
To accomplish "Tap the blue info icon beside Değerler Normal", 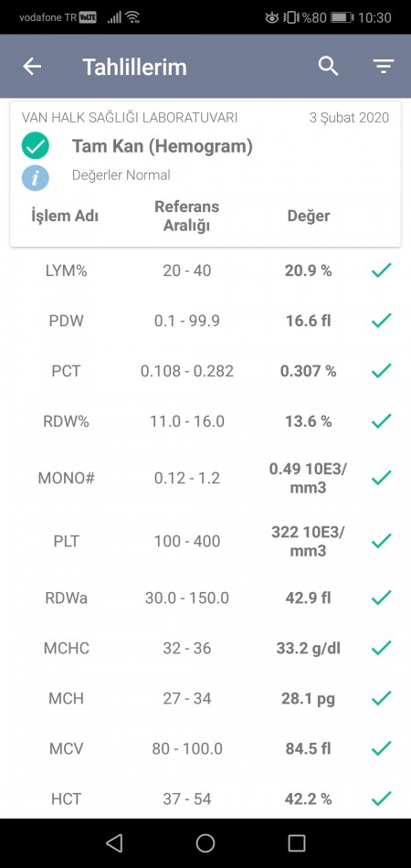I will tap(36, 178).
